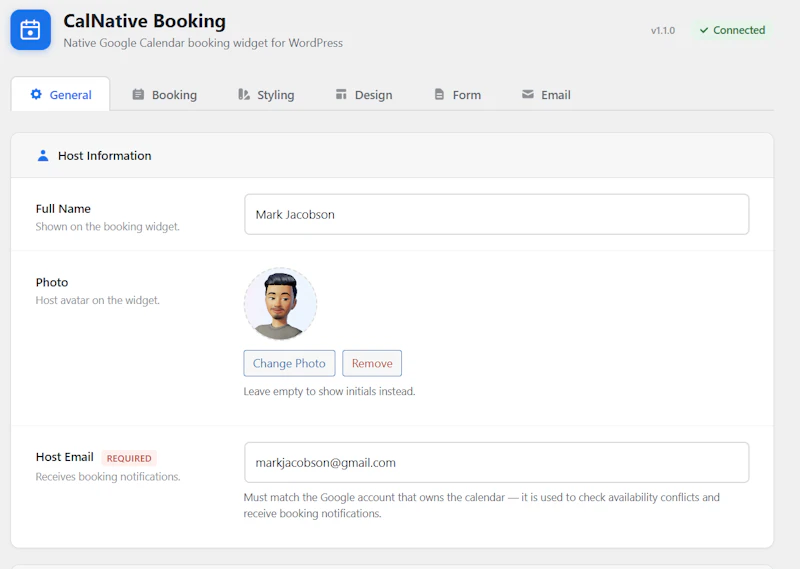This screenshot has height=569, width=800.
Task: Open the General tab
Action: (x=61, y=94)
